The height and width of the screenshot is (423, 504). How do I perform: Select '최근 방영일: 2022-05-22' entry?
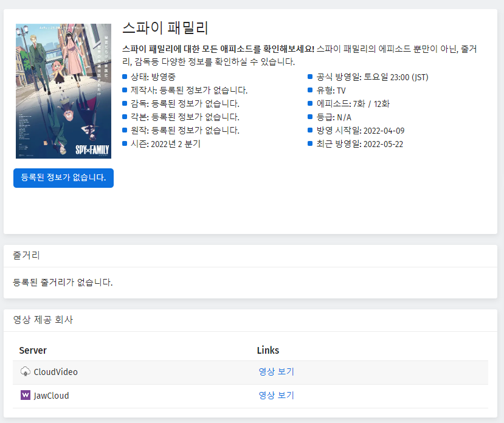[360, 144]
